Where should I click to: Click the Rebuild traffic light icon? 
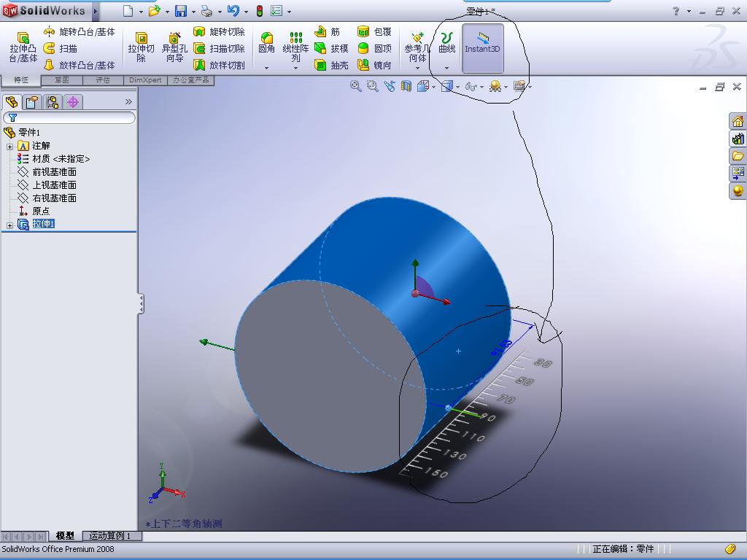click(x=260, y=10)
